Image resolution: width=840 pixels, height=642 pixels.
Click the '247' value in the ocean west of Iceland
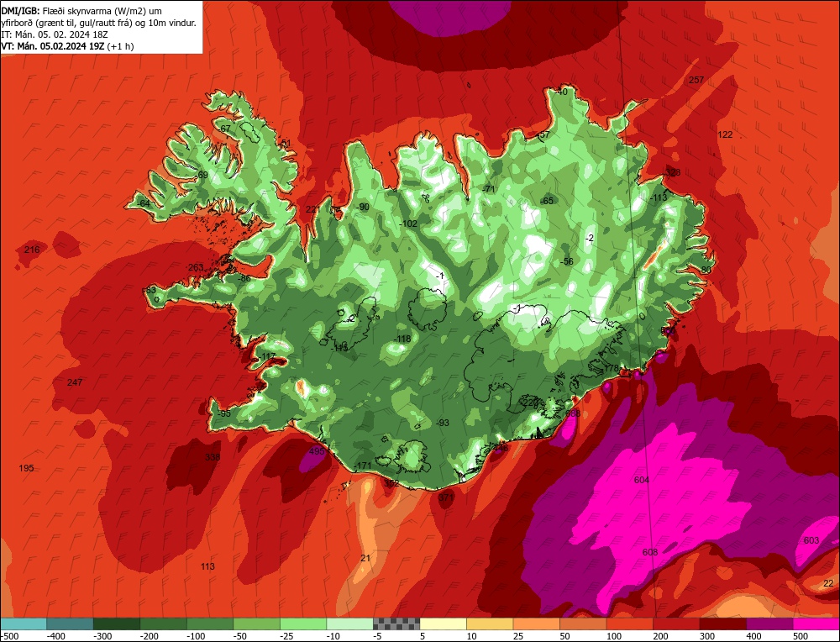[x=75, y=382]
